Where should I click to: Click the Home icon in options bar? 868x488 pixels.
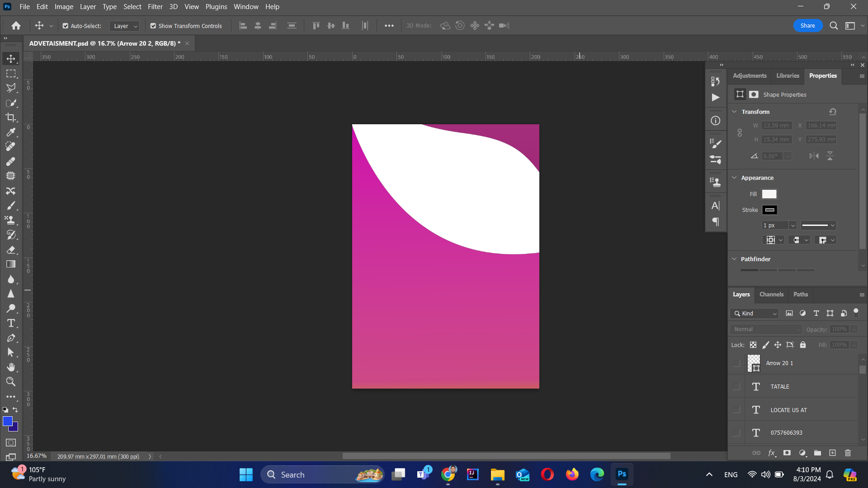[16, 26]
